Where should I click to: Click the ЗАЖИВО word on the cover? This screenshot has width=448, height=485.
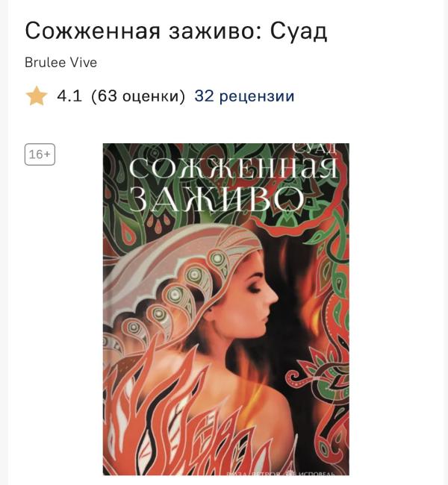point(216,199)
